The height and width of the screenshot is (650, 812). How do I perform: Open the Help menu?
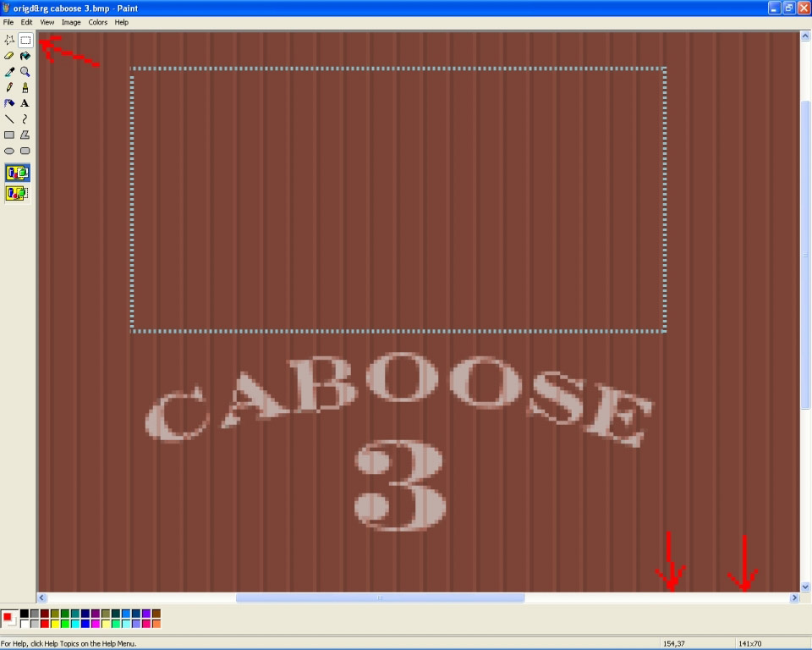122,22
